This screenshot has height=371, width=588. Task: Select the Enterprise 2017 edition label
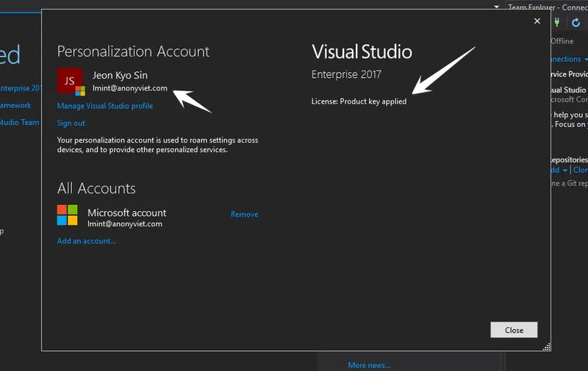click(346, 74)
